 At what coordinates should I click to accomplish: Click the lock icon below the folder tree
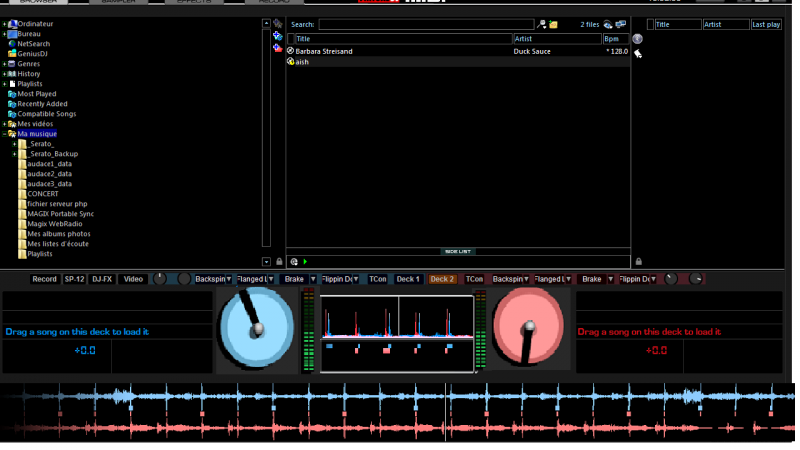click(279, 261)
